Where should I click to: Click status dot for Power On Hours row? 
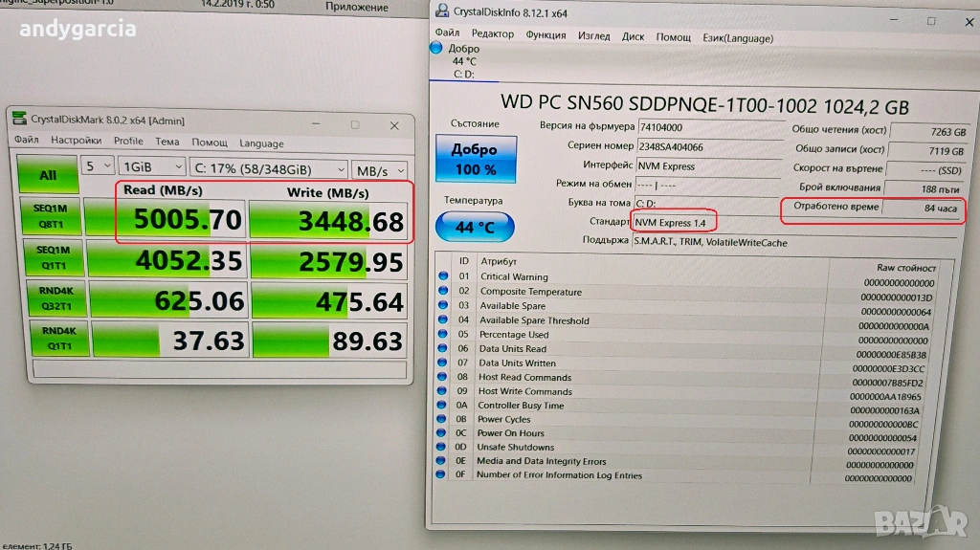click(x=443, y=433)
